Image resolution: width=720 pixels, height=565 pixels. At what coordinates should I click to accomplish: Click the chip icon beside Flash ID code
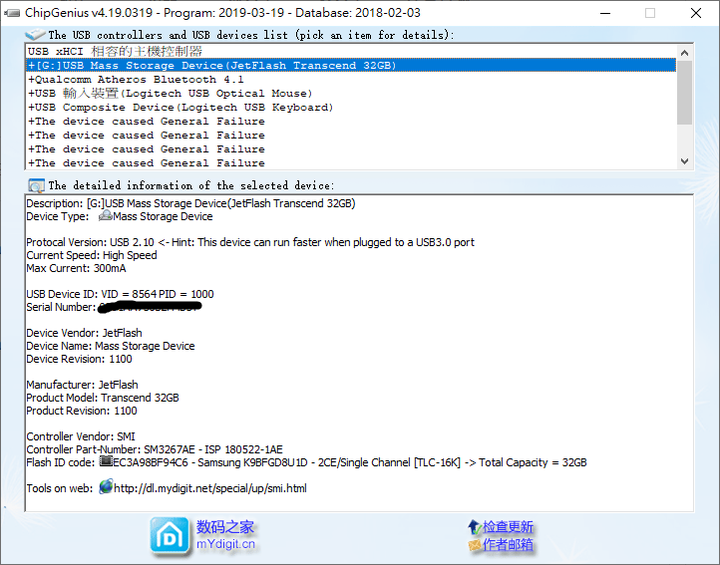106,461
